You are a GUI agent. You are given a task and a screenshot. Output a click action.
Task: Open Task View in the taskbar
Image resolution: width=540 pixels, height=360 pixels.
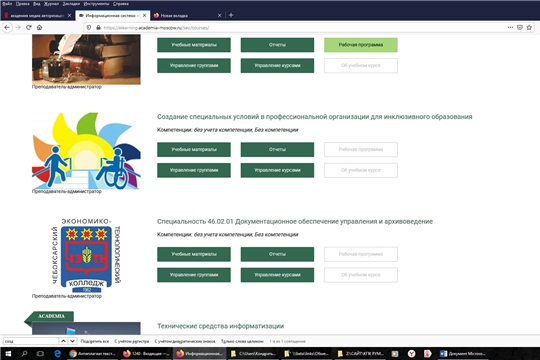coord(40,353)
